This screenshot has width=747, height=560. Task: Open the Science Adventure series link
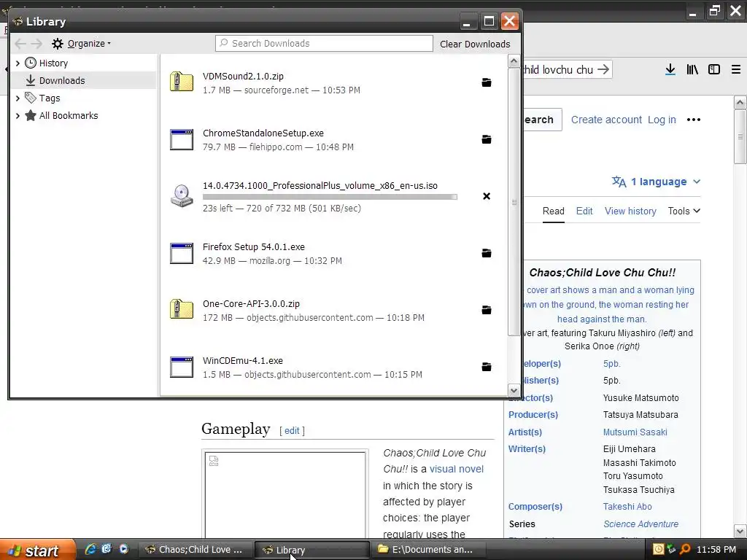(x=640, y=524)
